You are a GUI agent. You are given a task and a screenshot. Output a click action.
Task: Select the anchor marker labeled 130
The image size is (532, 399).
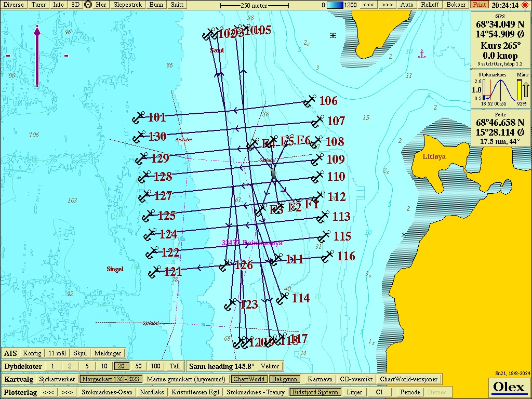139,137
